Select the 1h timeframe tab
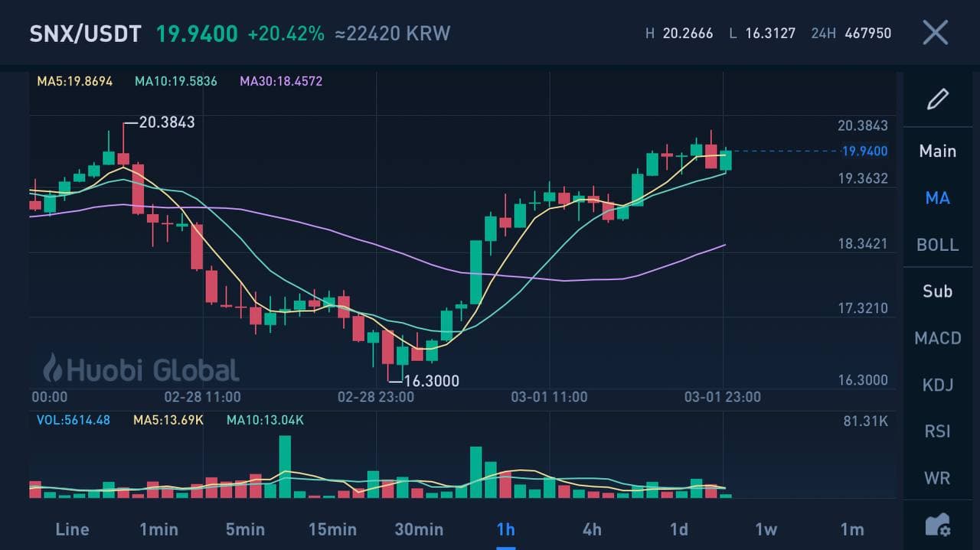Viewport: 980px width, 550px height. [x=505, y=529]
